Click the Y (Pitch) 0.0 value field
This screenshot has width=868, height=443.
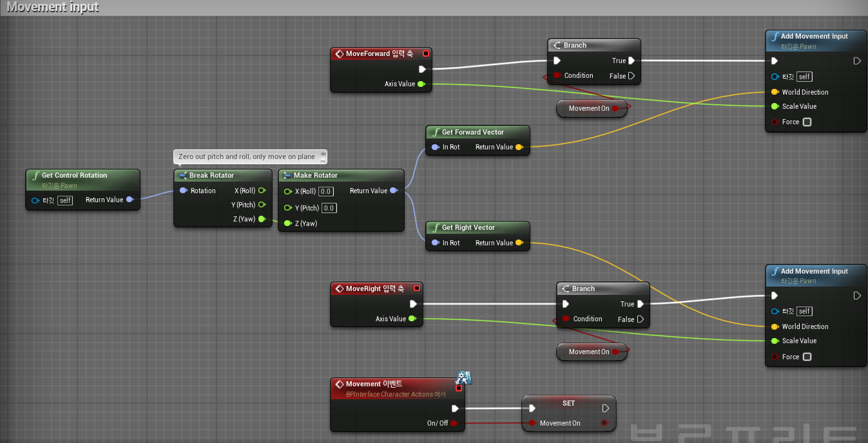click(329, 208)
